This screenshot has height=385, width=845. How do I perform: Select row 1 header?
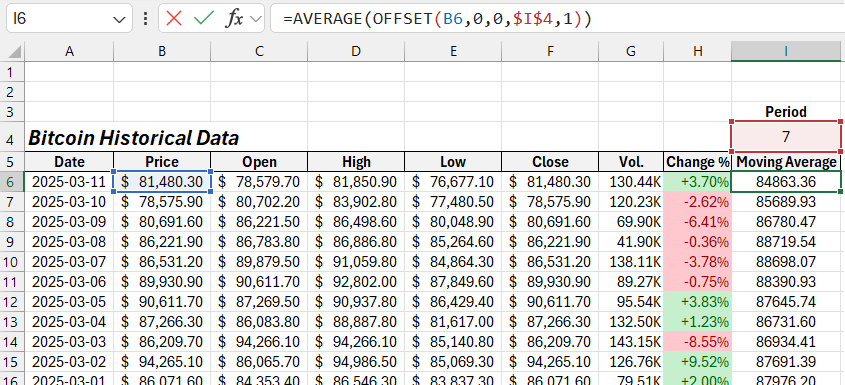pyautogui.click(x=12, y=71)
